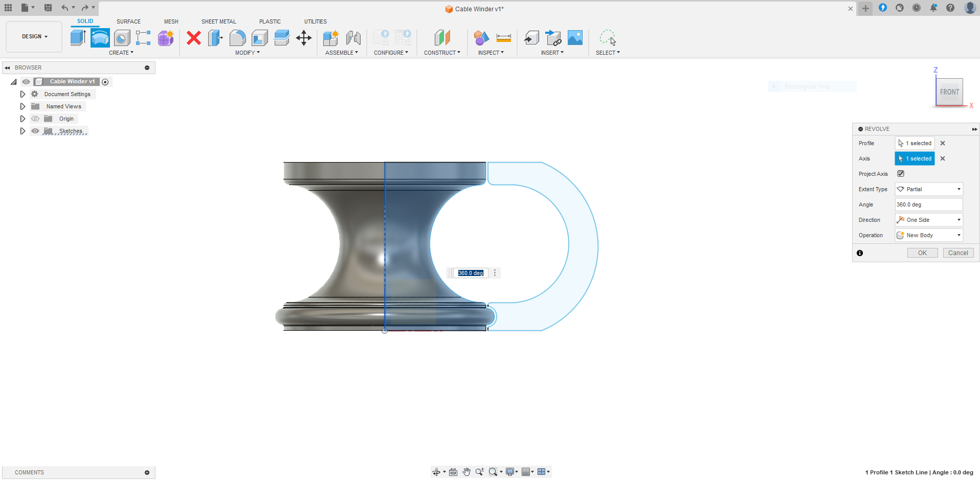Select the Shell tool icon

[x=259, y=38]
